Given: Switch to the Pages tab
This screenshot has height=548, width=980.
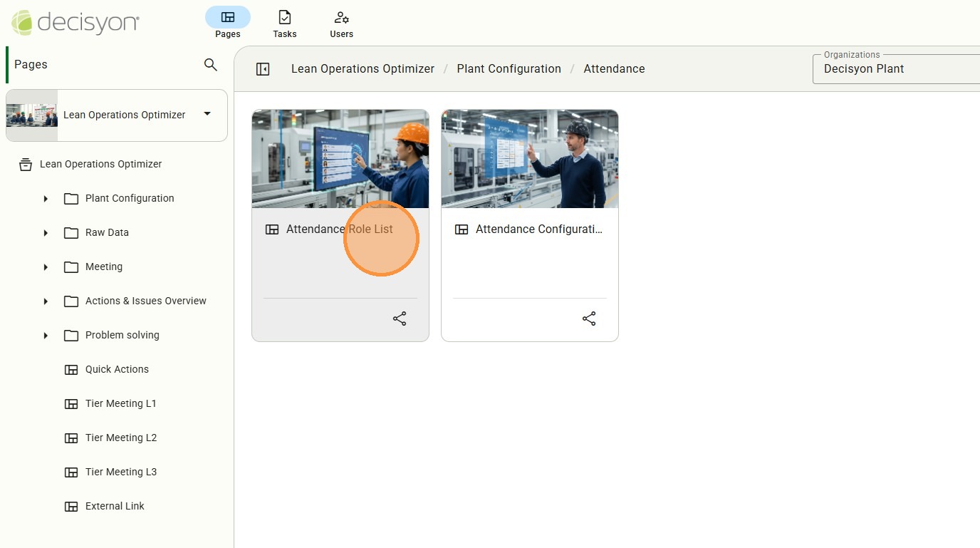Looking at the screenshot, I should (x=227, y=24).
